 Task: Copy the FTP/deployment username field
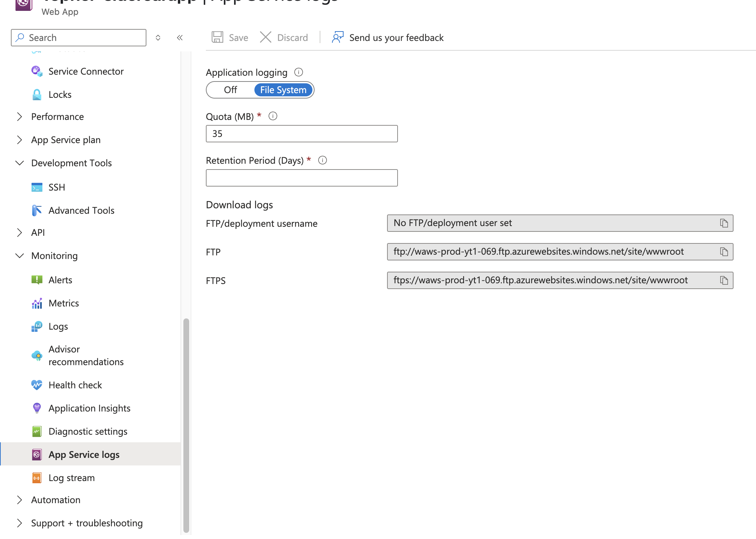tap(724, 223)
